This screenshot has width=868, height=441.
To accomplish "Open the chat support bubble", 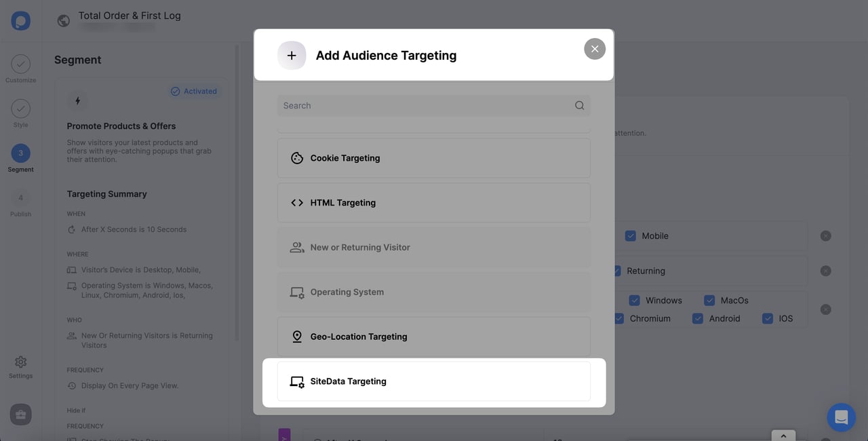I will tap(842, 417).
